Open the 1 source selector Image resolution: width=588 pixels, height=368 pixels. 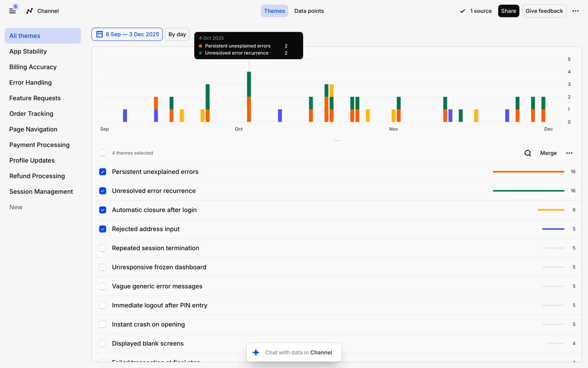(x=481, y=11)
